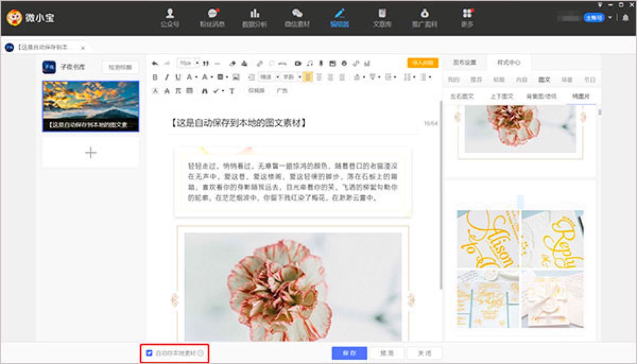Toggle the 自动保存本地素材 checkbox
The width and height of the screenshot is (637, 364).
149,353
